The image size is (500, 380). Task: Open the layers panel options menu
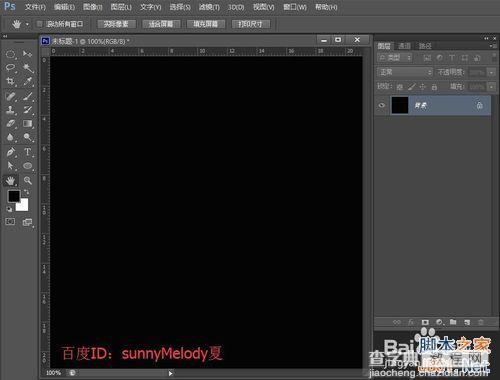click(x=492, y=46)
